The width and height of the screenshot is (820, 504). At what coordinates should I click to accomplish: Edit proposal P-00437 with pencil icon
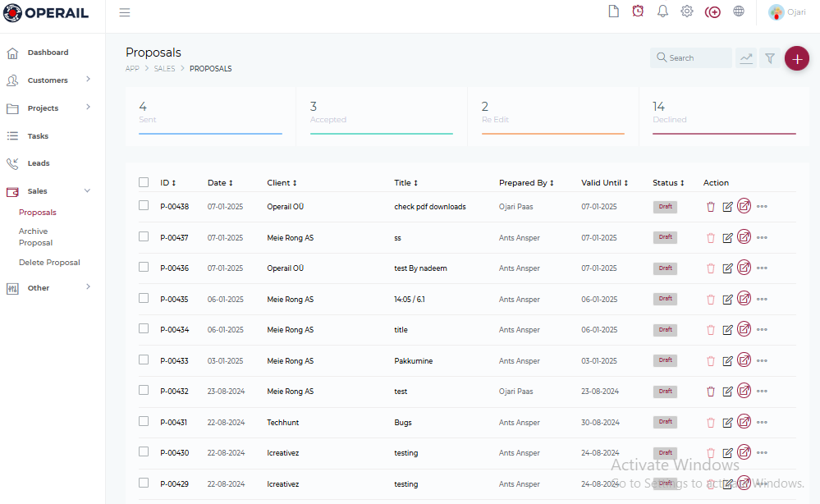[x=727, y=238]
